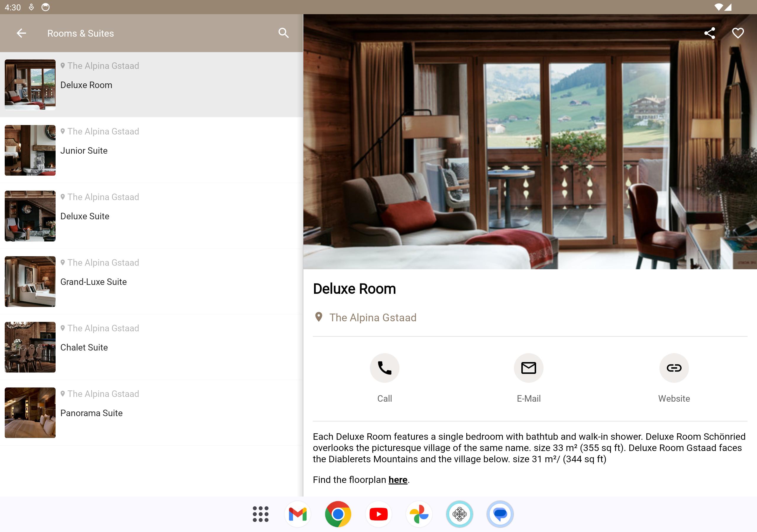Screen dimensions: 757x532
Task: Open the Chalet Suite thumbnail image
Action: click(x=30, y=347)
